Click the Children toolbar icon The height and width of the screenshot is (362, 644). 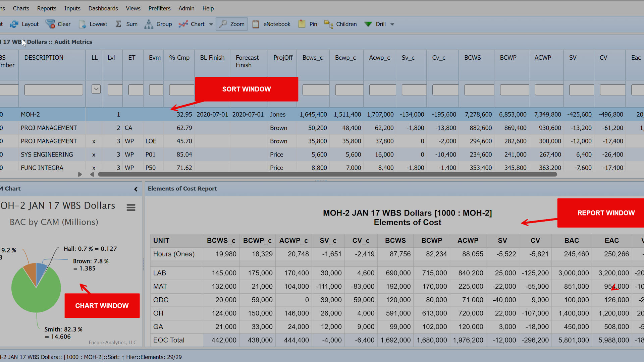(329, 24)
